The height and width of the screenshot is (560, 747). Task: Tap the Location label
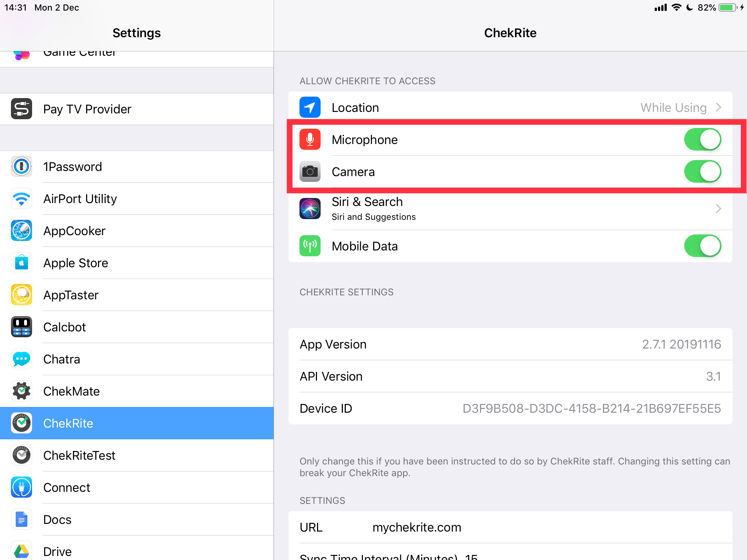click(x=355, y=108)
